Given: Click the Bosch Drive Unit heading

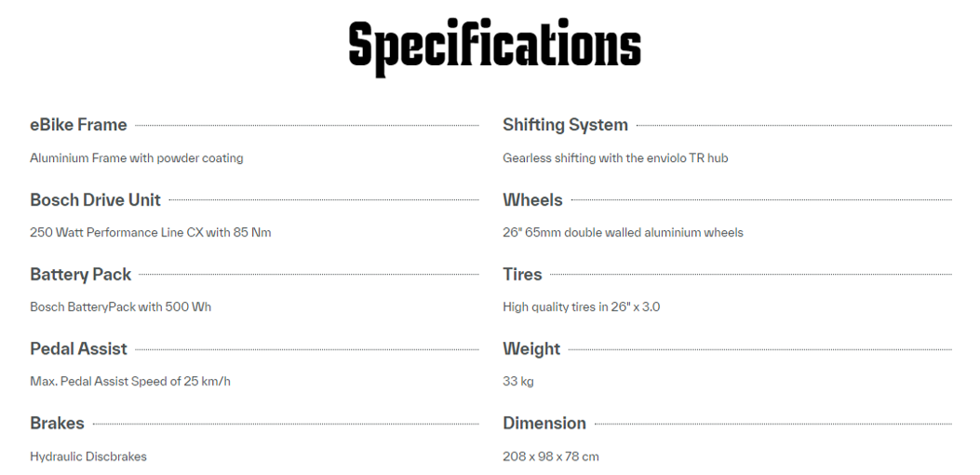Looking at the screenshot, I should pyautogui.click(x=95, y=199).
